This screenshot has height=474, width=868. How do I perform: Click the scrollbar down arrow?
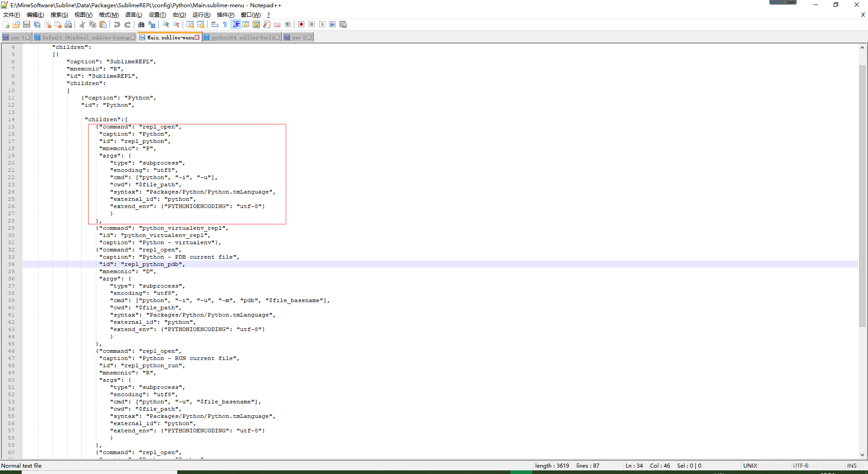(862, 455)
